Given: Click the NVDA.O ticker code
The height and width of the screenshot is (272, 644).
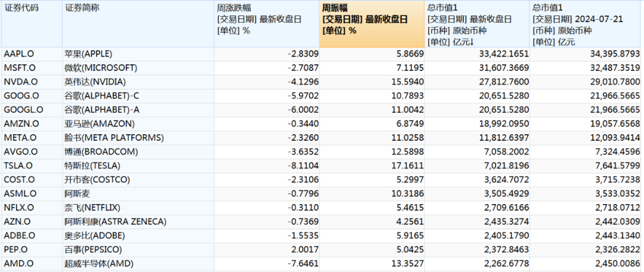Looking at the screenshot, I should [x=19, y=82].
